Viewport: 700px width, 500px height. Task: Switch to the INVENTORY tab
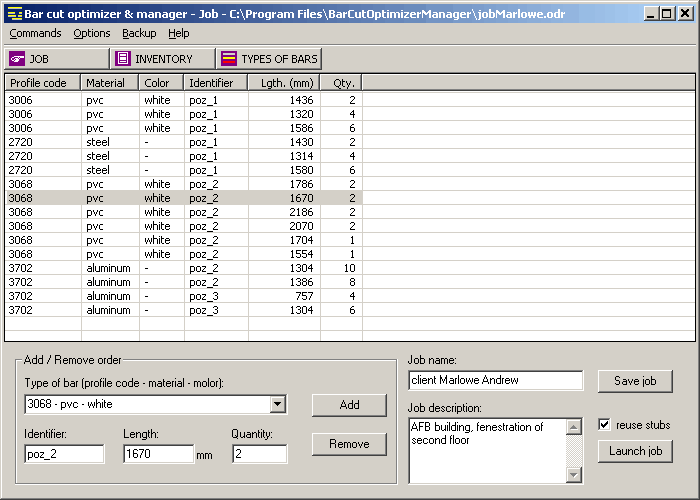click(162, 59)
